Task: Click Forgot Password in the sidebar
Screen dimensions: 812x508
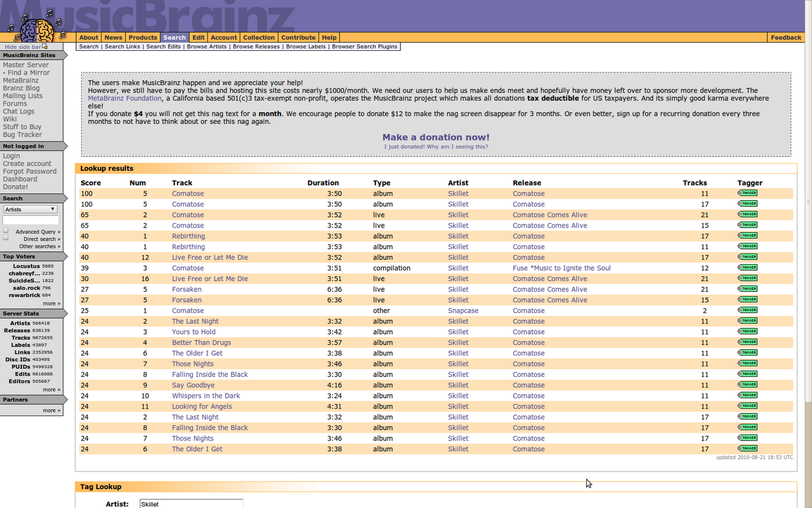Action: pos(29,171)
